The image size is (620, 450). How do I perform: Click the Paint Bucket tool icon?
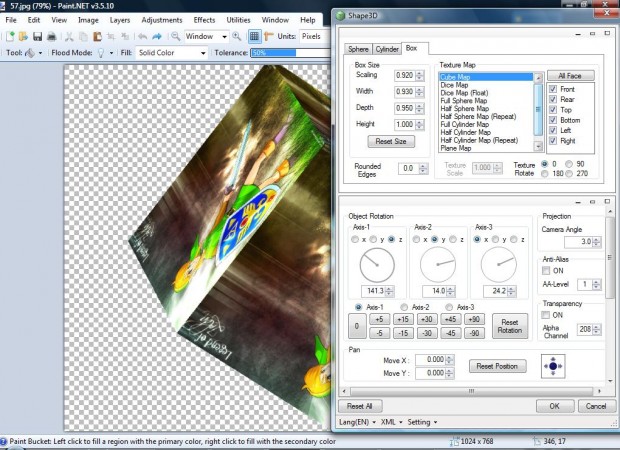[30, 53]
